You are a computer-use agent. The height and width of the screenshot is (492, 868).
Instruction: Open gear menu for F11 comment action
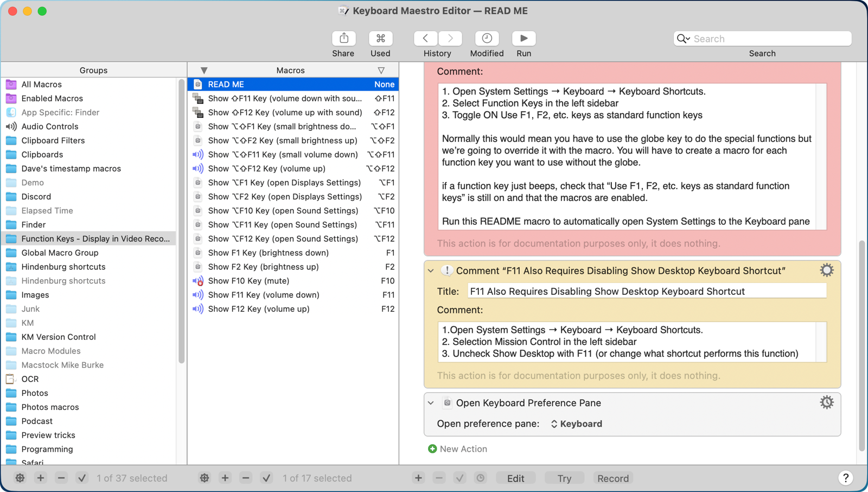[826, 270]
